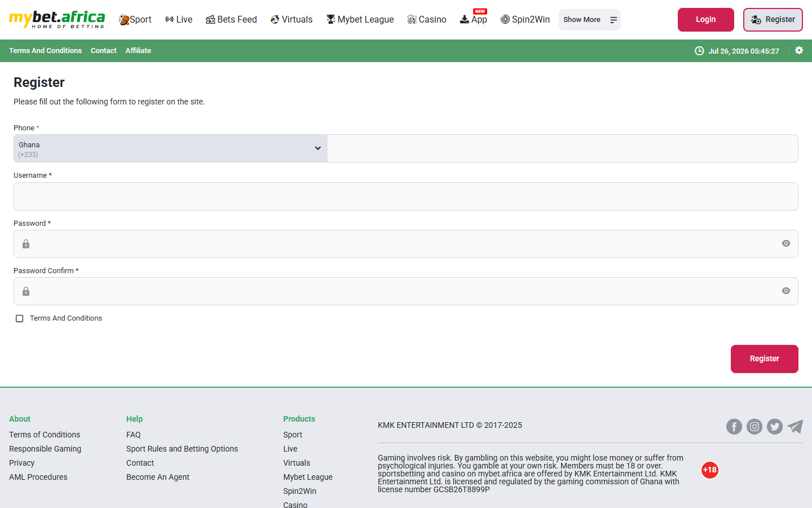Open Responsible Gaming footer link
Image resolution: width=812 pixels, height=508 pixels.
[45, 449]
